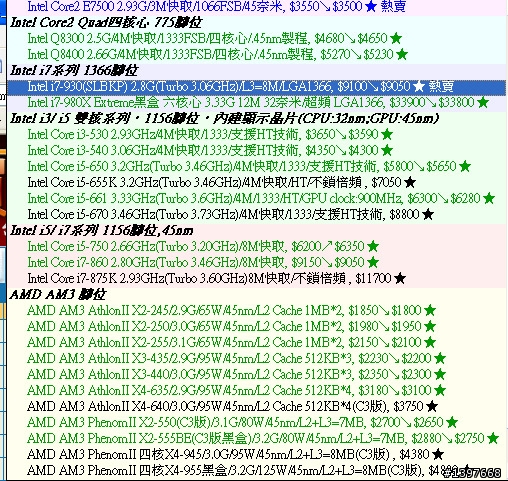
Task: Click black star on i7-875K row
Action: point(400,278)
